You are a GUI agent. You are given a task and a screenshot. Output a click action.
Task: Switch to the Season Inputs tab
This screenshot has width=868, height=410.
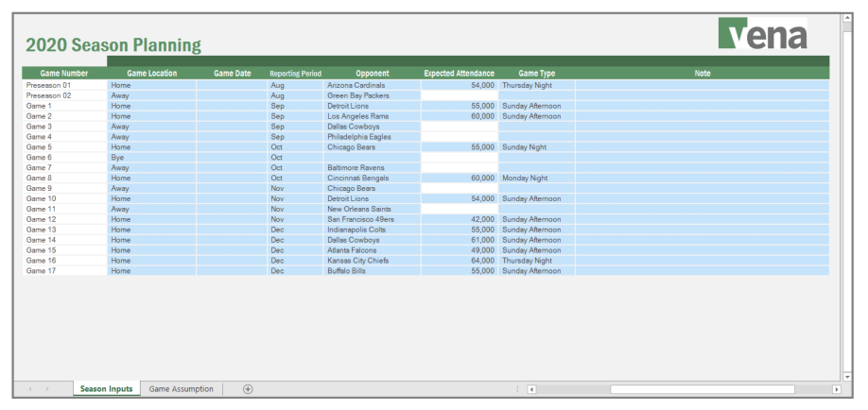pyautogui.click(x=106, y=389)
